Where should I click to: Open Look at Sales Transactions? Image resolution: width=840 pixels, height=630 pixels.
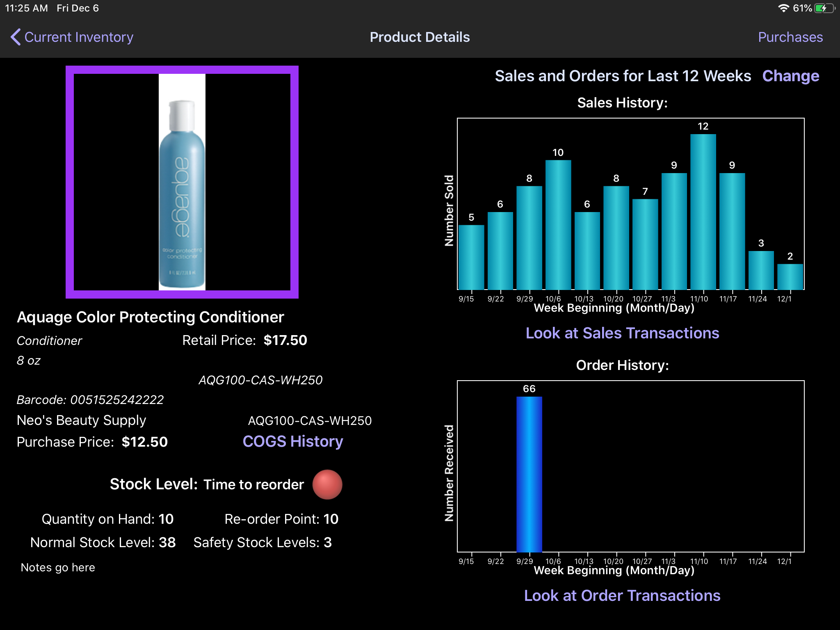click(622, 333)
